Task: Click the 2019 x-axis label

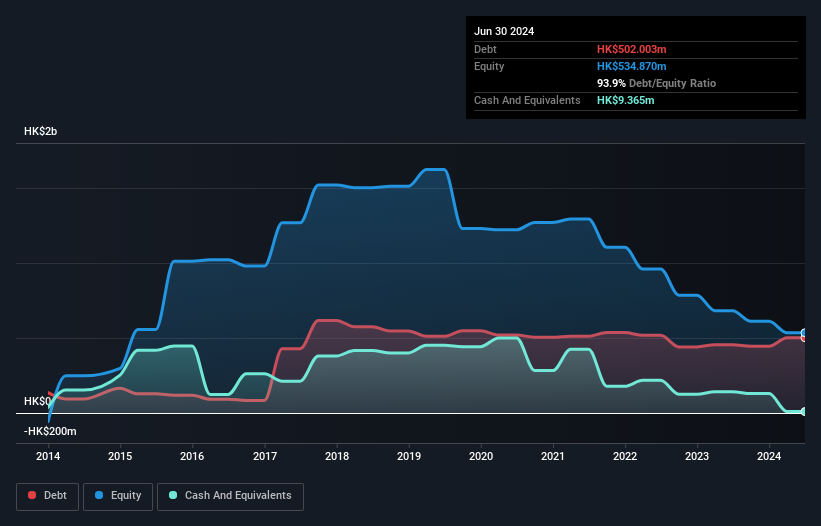Action: 409,456
